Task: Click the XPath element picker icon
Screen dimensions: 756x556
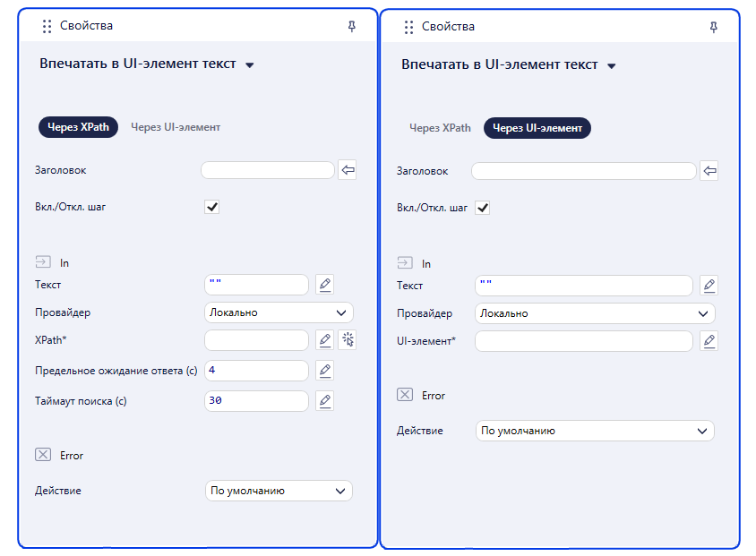Action: point(348,339)
